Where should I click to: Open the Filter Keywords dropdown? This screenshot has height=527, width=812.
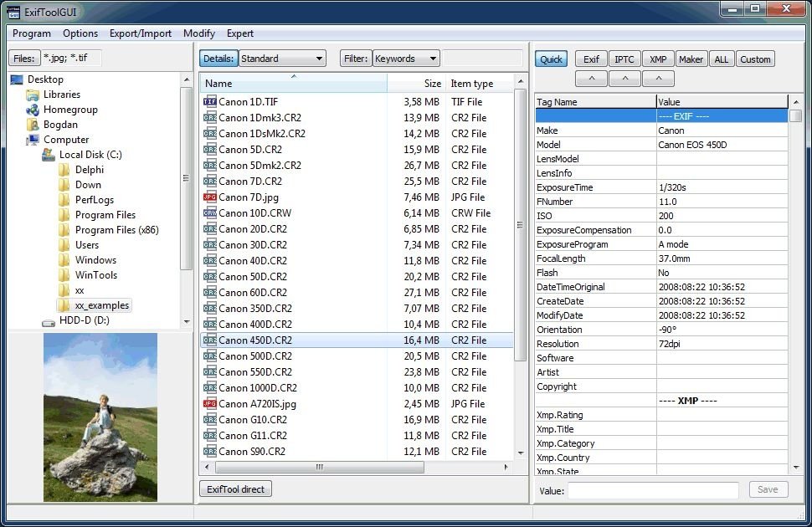407,59
